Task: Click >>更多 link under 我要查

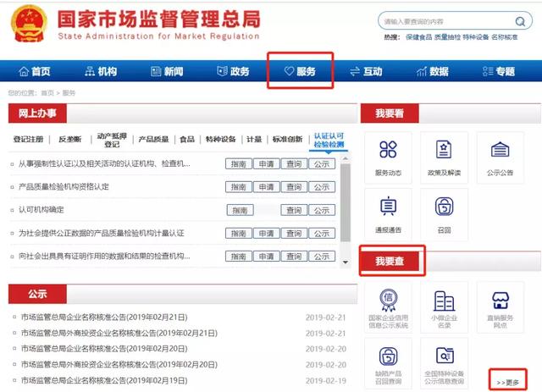Action: (508, 383)
